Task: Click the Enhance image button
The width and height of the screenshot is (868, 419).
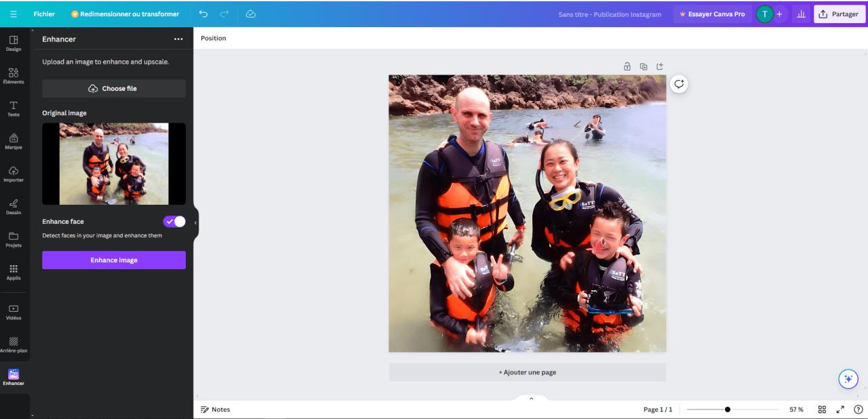Action: coord(114,260)
